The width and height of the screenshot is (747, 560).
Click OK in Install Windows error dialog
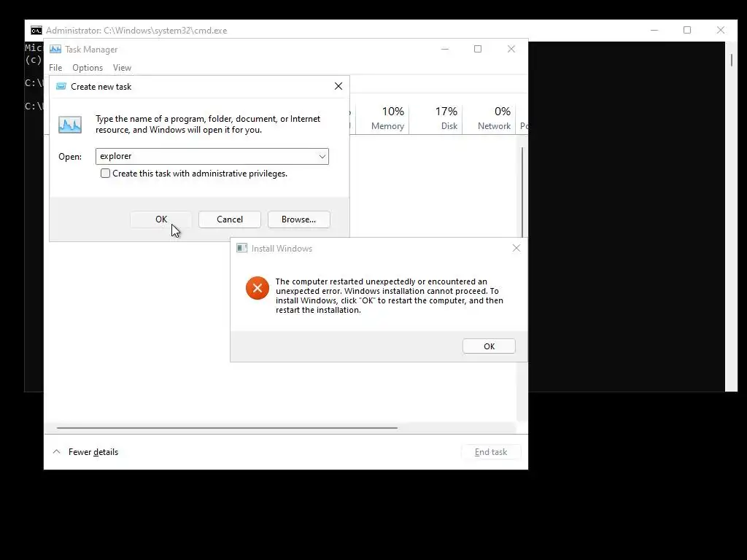tap(489, 346)
